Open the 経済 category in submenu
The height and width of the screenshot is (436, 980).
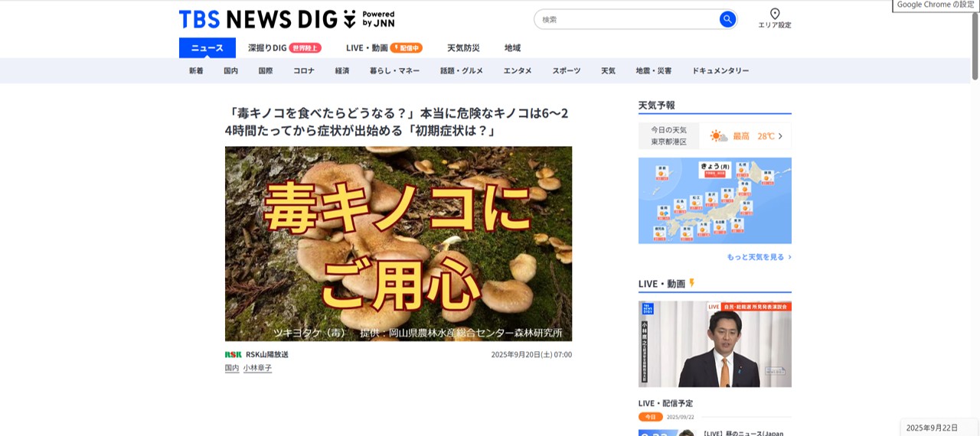342,70
